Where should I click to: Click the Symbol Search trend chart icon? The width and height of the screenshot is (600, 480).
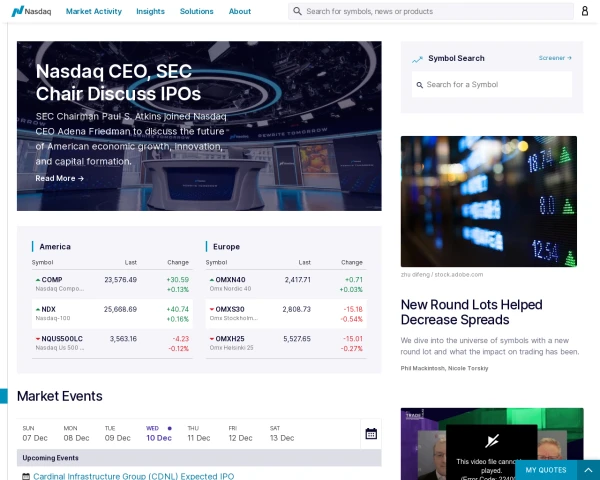tap(417, 59)
